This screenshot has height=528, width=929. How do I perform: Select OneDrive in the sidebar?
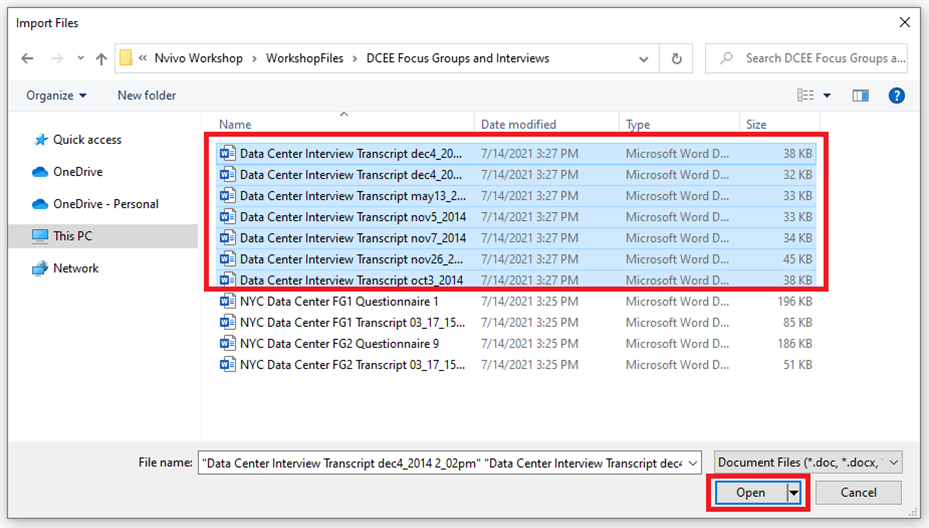tap(78, 172)
